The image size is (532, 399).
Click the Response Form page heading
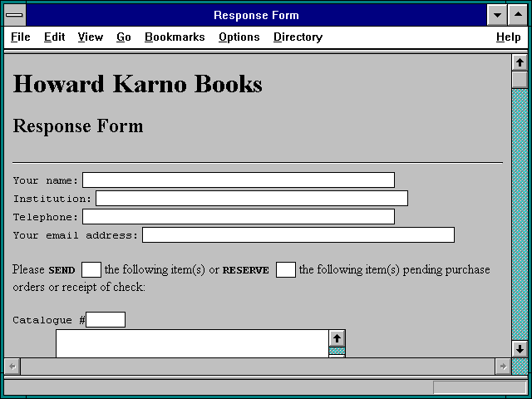tap(78, 126)
